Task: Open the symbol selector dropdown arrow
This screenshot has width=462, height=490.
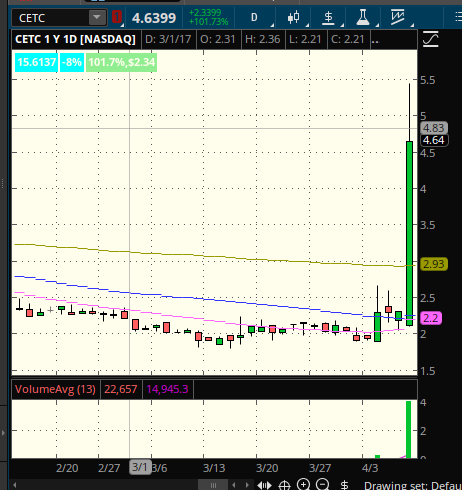Action: click(97, 17)
